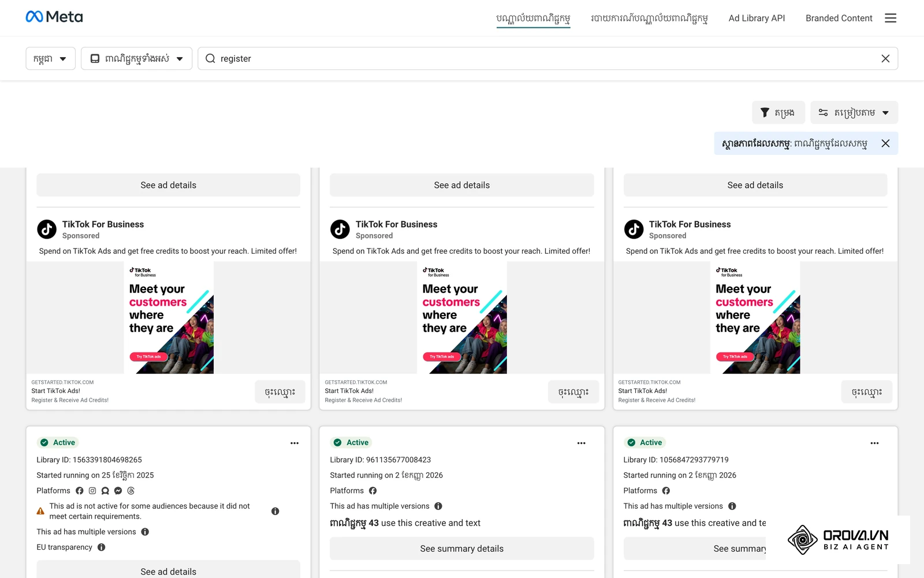Remove the active status filter chip
924x578 pixels.
pos(885,143)
